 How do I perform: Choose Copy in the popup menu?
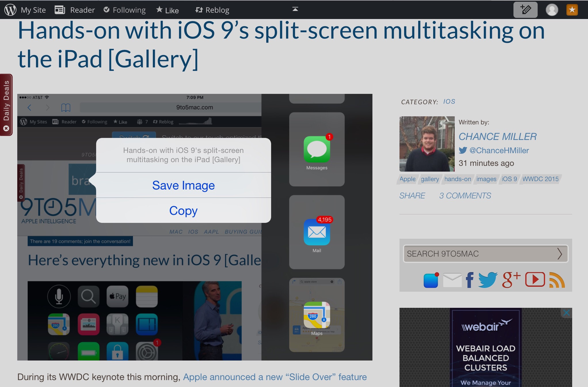pyautogui.click(x=183, y=210)
